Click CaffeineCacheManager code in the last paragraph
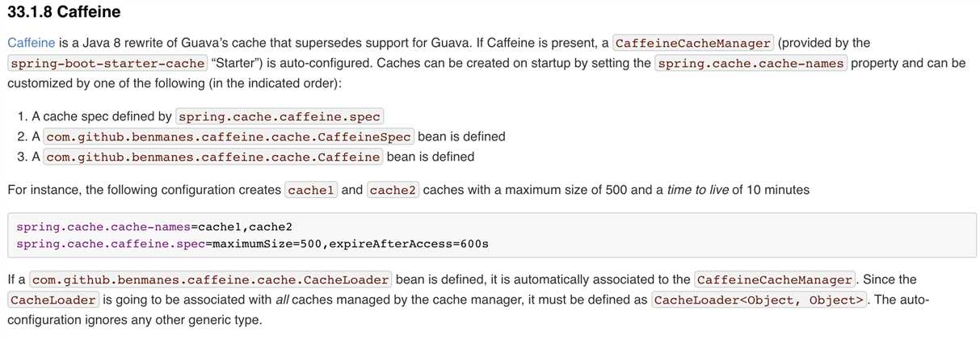This screenshot has height=340, width=980. click(775, 280)
